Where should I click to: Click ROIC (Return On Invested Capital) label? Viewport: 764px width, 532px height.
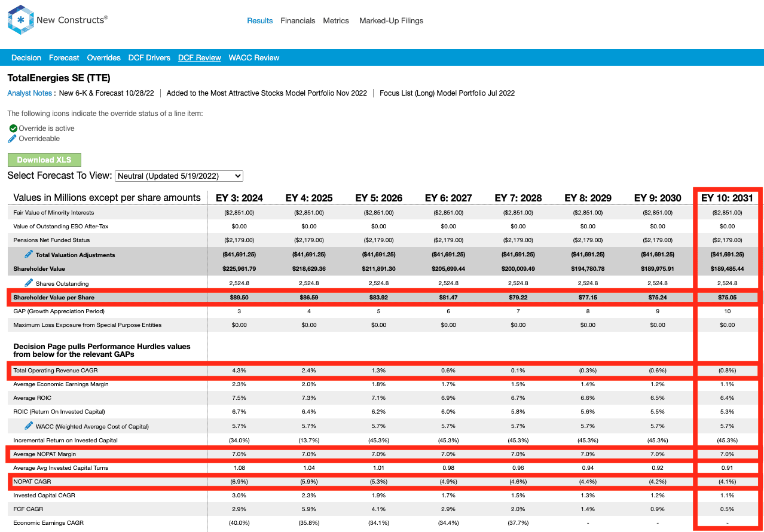tap(59, 412)
